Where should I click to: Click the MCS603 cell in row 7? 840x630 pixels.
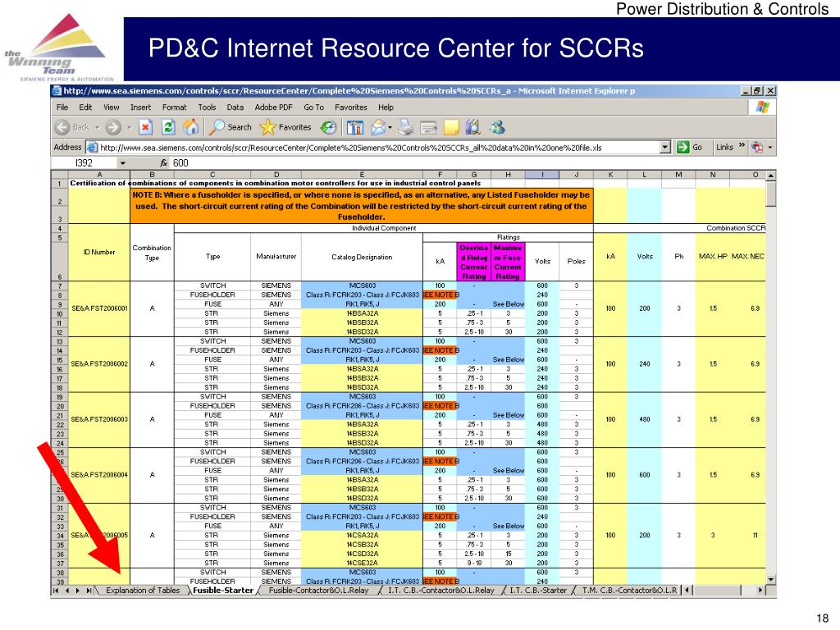(362, 286)
